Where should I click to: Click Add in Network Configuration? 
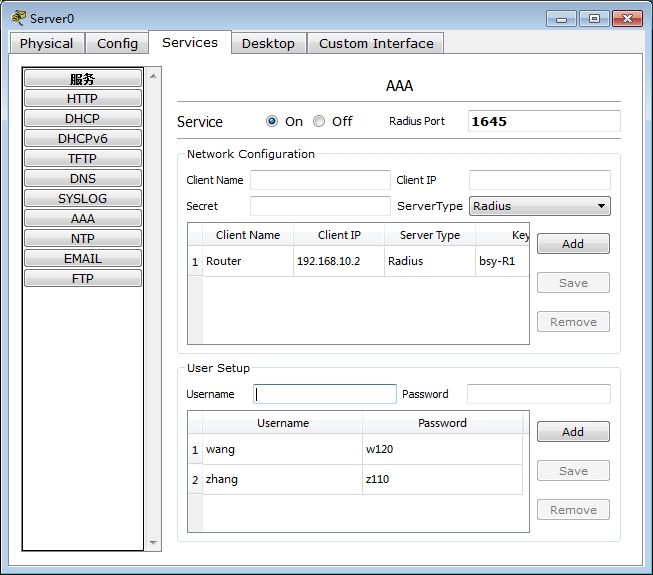point(572,244)
